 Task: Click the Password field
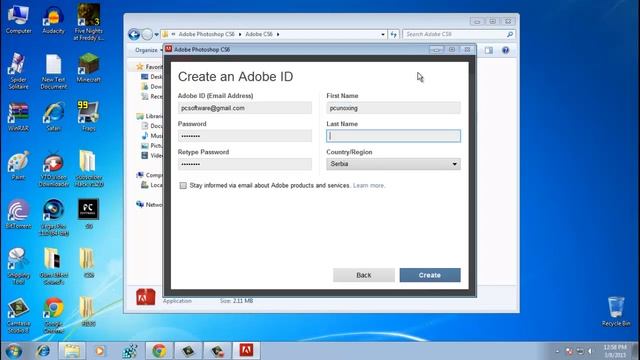(x=245, y=136)
